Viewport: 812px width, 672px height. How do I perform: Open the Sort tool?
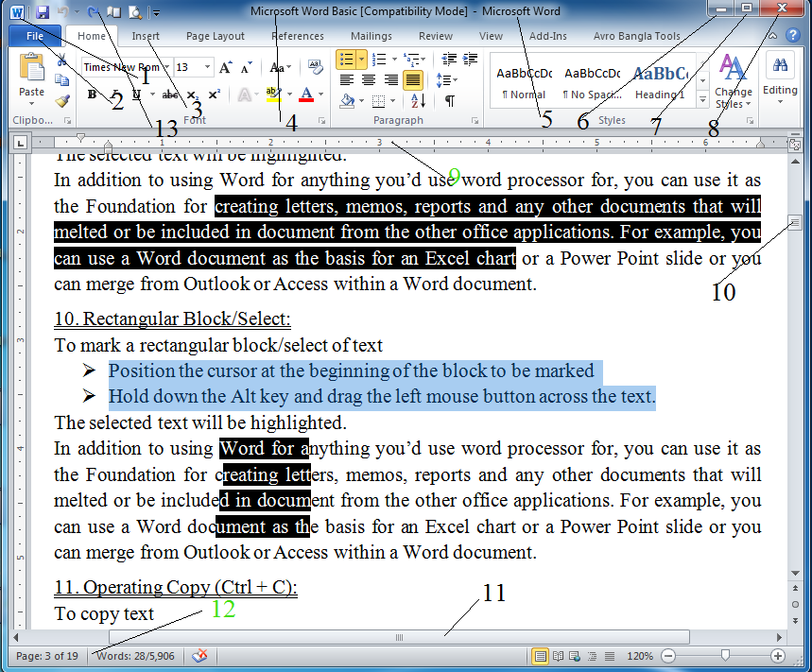(x=417, y=100)
